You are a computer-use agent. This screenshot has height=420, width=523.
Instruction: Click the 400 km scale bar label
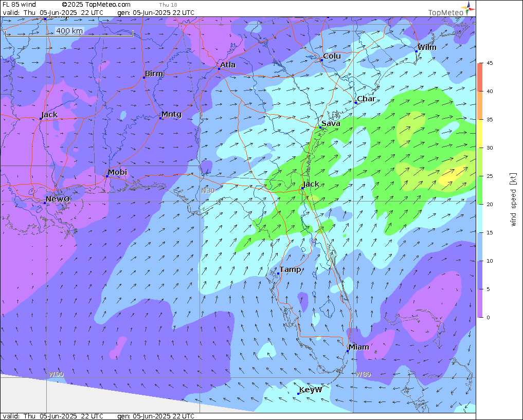pos(69,31)
